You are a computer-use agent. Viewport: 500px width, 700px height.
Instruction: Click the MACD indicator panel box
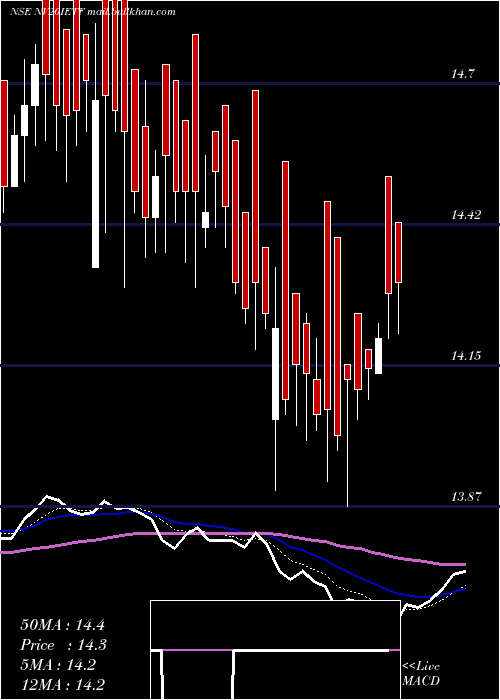click(275, 650)
